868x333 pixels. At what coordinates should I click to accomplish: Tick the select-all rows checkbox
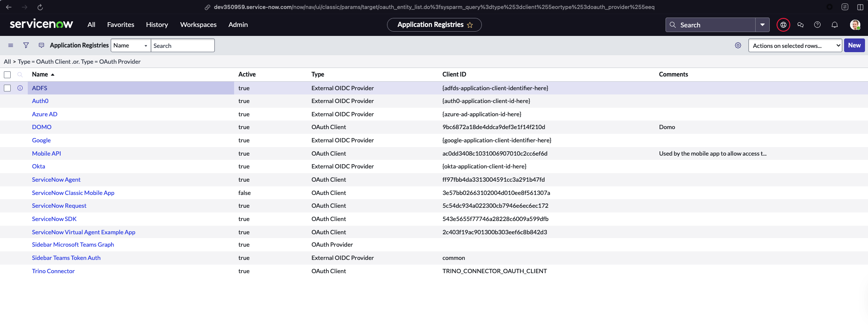tap(7, 75)
